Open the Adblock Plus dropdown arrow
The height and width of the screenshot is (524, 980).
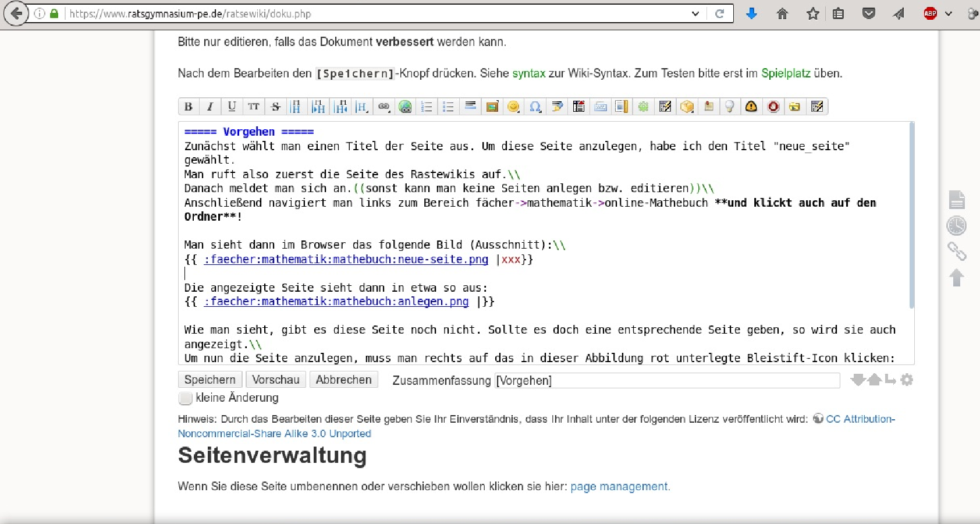tap(949, 13)
